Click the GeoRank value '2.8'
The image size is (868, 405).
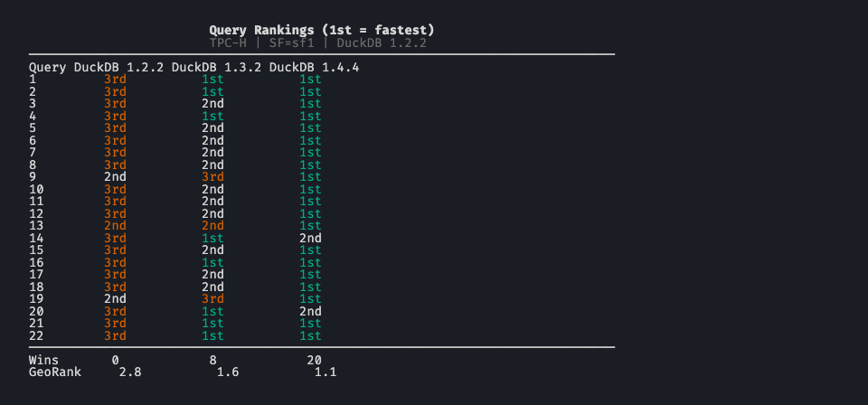tap(130, 372)
